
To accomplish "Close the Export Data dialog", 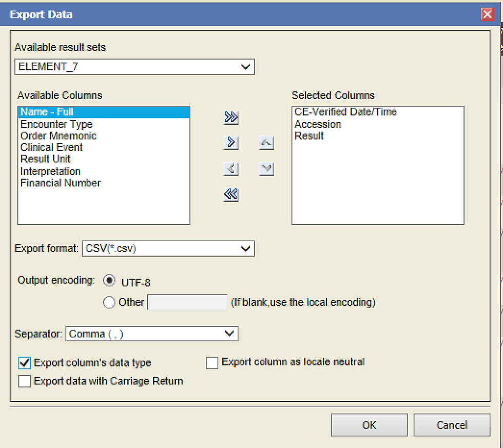I will [487, 14].
